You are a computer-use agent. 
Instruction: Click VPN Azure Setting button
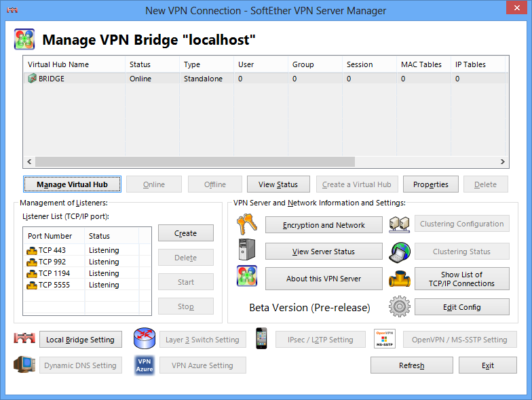click(x=202, y=365)
